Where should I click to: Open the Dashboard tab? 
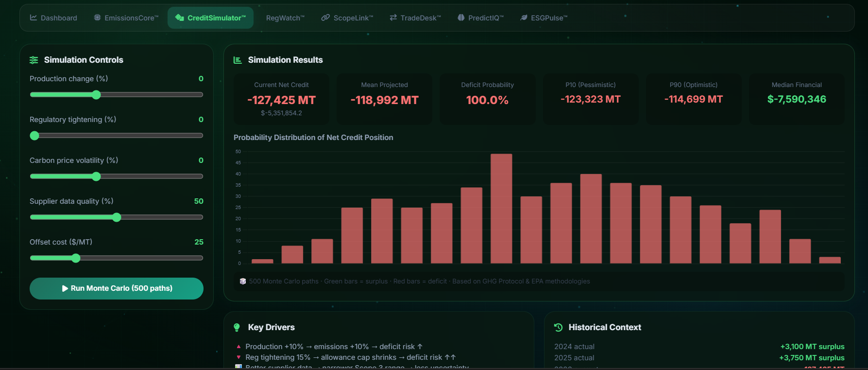pos(53,18)
